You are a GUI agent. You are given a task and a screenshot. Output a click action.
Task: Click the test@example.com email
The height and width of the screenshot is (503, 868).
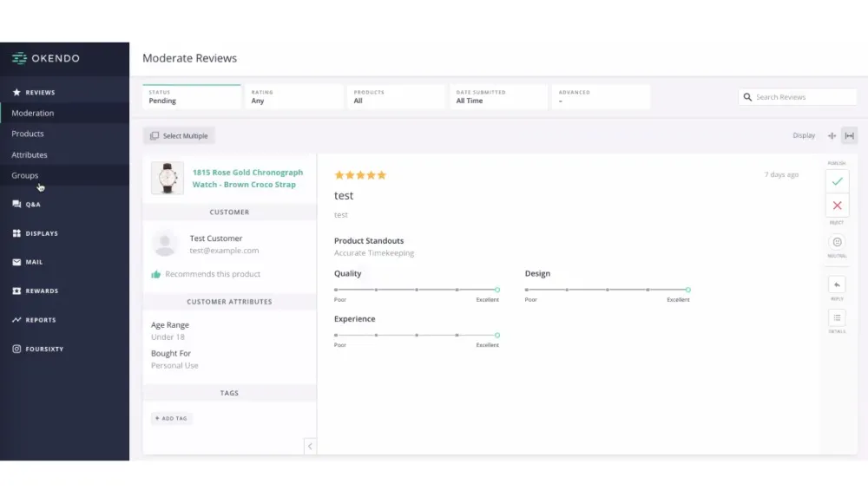coord(224,250)
